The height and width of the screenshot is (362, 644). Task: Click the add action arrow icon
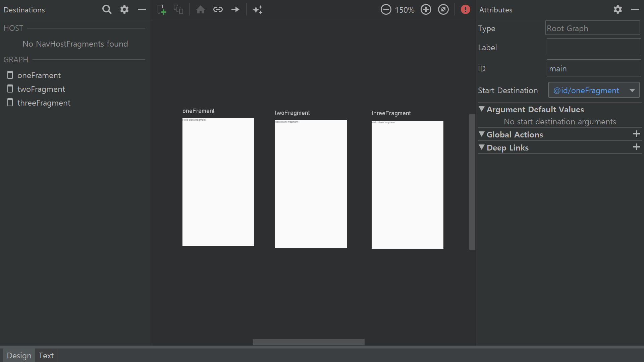point(235,9)
